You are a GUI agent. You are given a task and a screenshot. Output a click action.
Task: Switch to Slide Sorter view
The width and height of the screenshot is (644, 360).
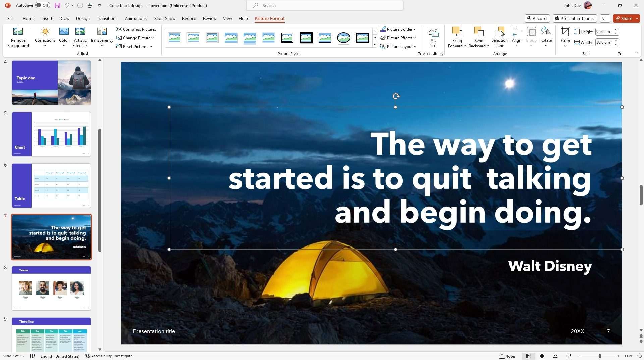coord(542,356)
